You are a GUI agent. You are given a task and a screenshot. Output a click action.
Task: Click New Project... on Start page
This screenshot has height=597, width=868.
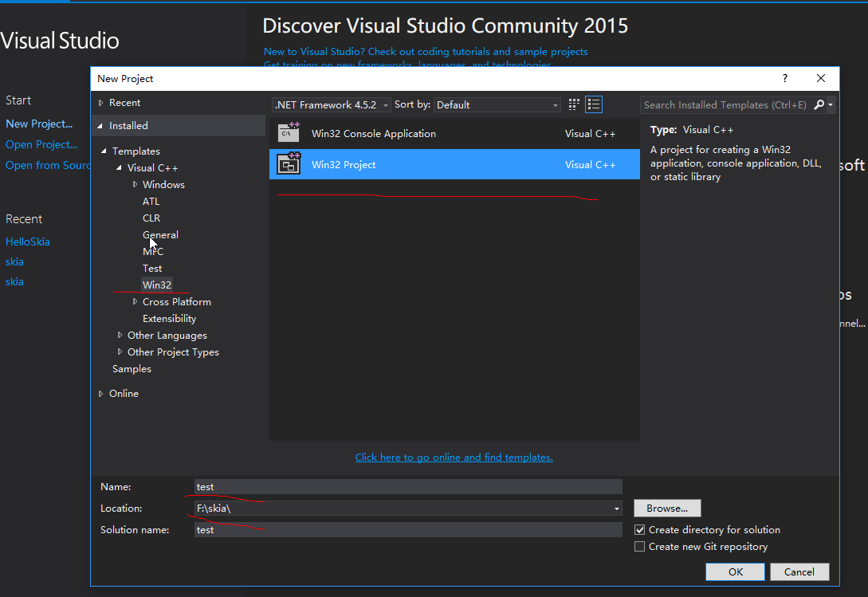coord(39,124)
